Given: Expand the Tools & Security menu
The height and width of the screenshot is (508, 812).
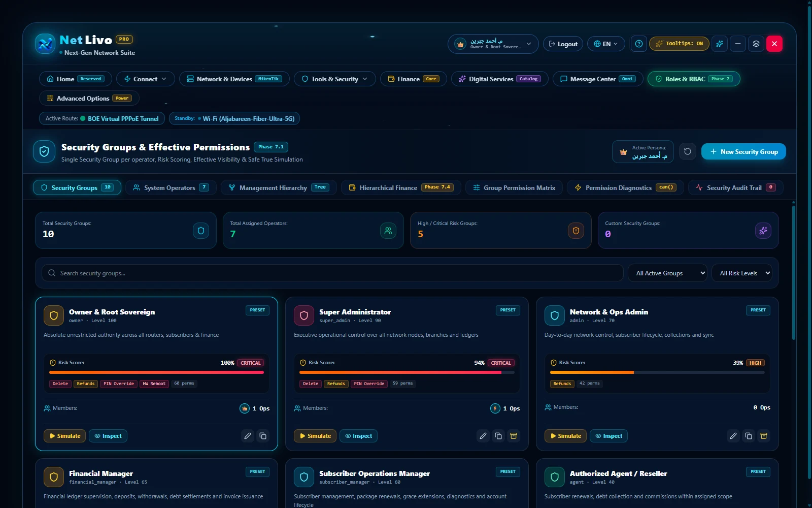Looking at the screenshot, I should point(335,79).
